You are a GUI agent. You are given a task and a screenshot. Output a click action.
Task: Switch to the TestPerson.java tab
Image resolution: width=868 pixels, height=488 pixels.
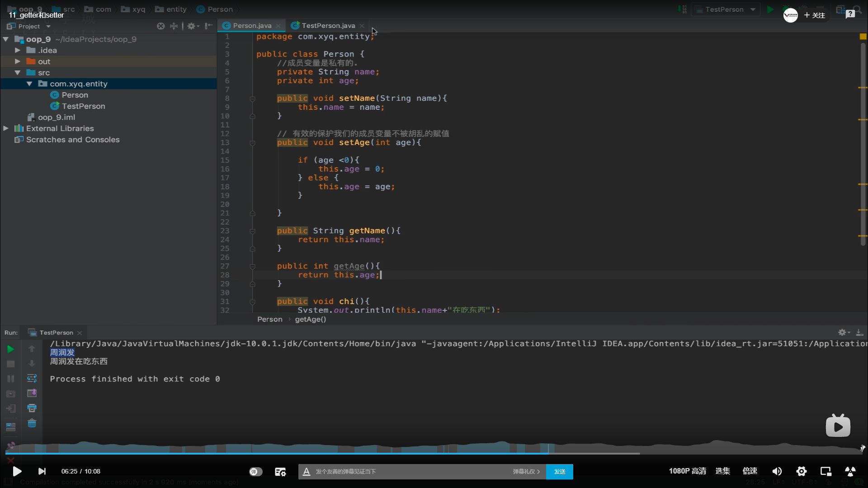click(328, 26)
